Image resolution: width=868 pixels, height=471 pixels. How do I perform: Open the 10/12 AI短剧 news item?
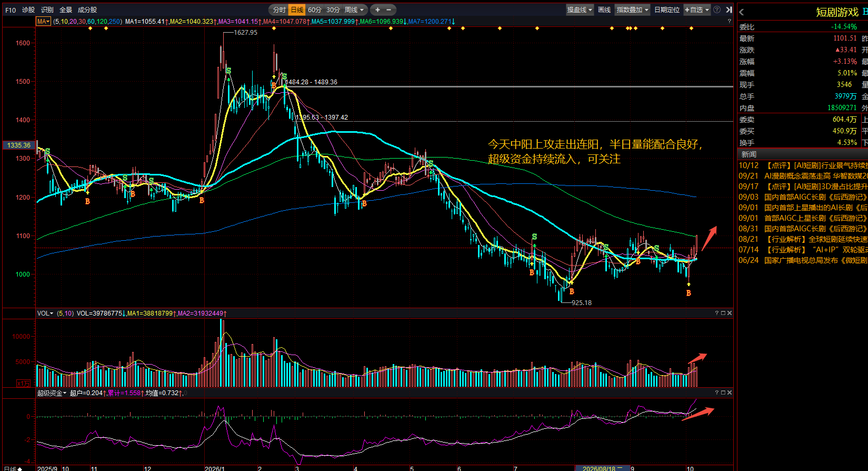[803, 165]
